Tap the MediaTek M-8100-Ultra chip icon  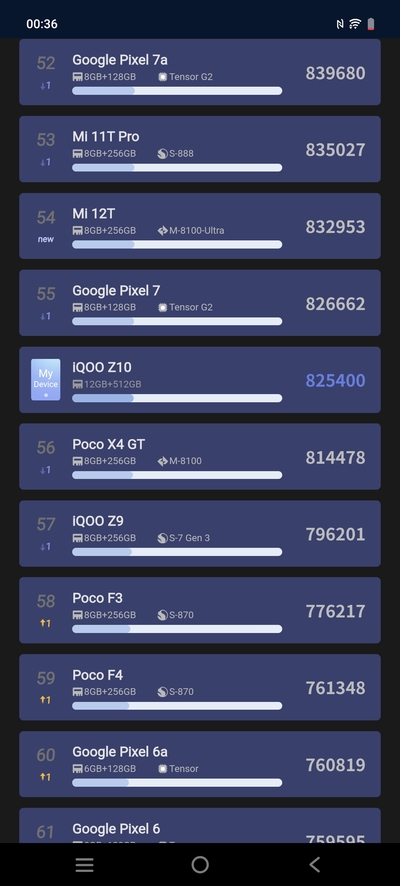163,231
